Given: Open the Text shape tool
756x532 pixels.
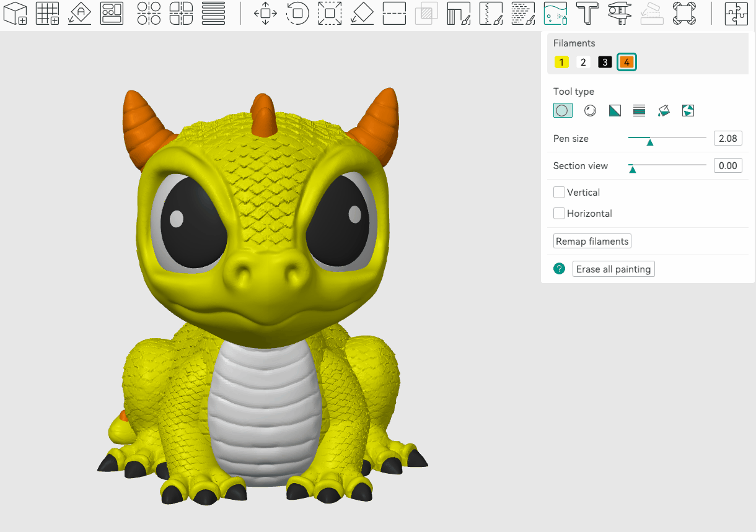Looking at the screenshot, I should 587,13.
